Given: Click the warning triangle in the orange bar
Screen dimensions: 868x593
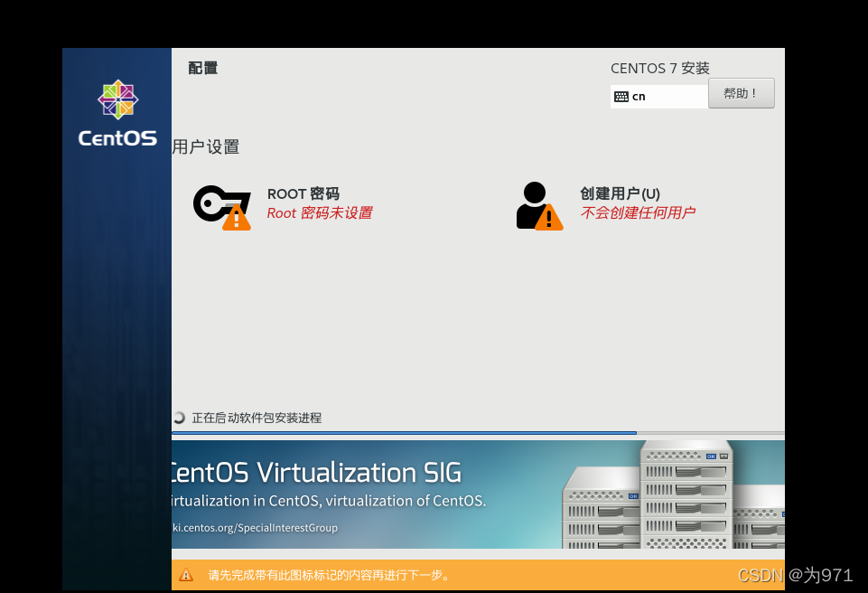Looking at the screenshot, I should (186, 575).
